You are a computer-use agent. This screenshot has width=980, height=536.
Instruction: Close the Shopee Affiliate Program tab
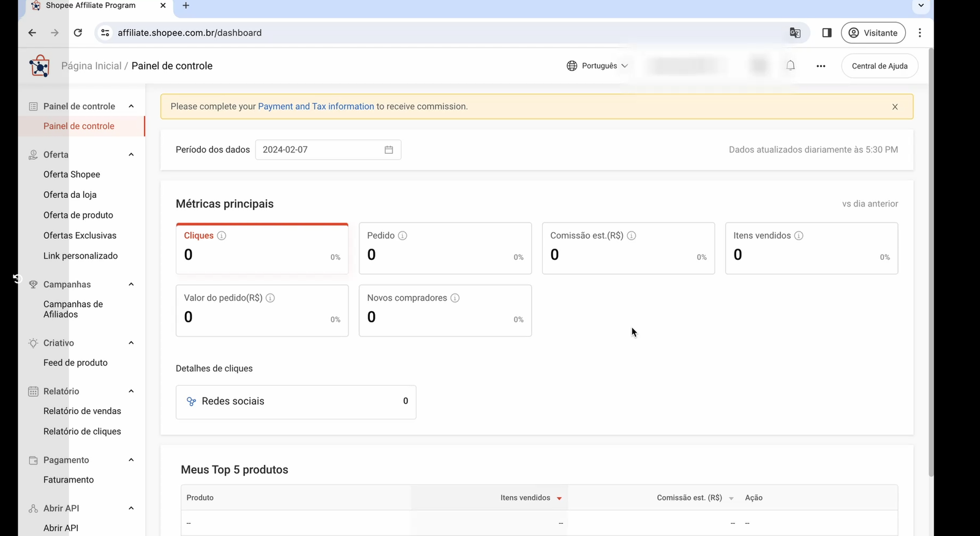pyautogui.click(x=163, y=6)
